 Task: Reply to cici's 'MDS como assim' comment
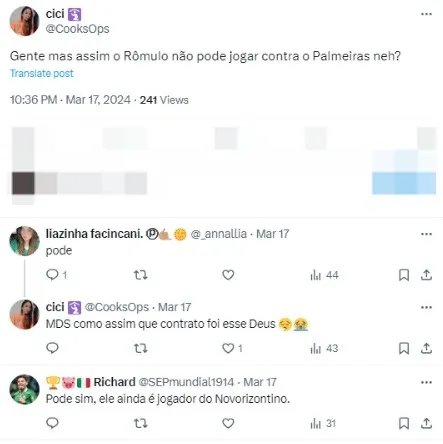point(52,348)
